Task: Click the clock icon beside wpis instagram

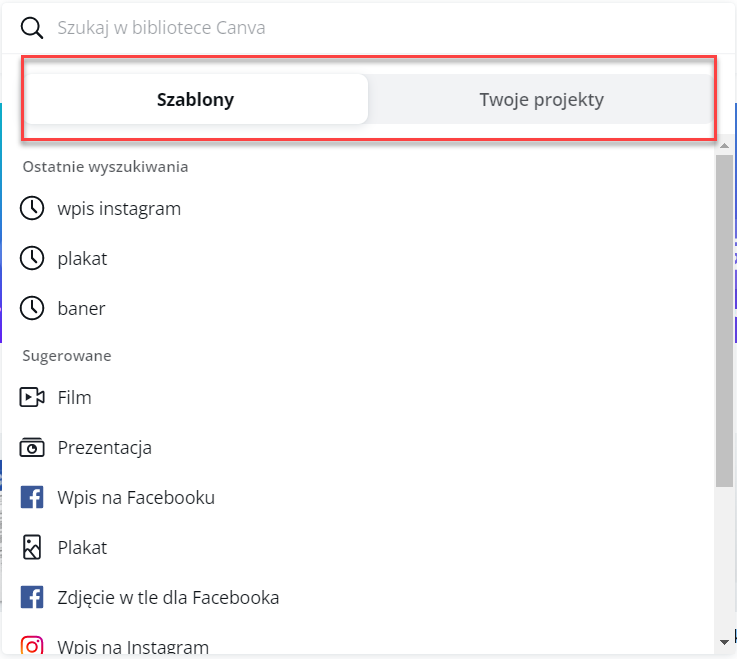Action: (x=32, y=209)
